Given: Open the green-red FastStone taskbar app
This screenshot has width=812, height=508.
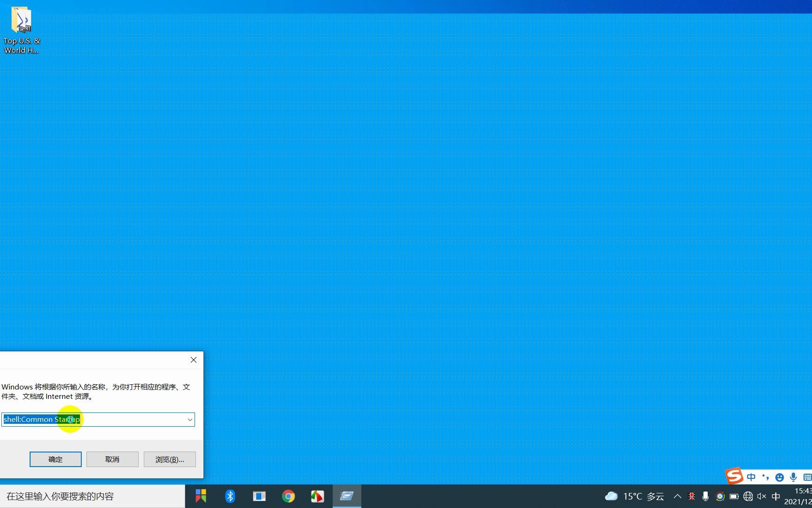Looking at the screenshot, I should pyautogui.click(x=317, y=496).
